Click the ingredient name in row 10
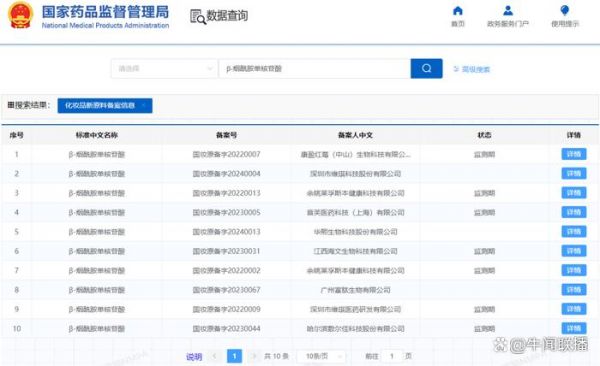Viewport: 600px width, 366px height. [97, 329]
